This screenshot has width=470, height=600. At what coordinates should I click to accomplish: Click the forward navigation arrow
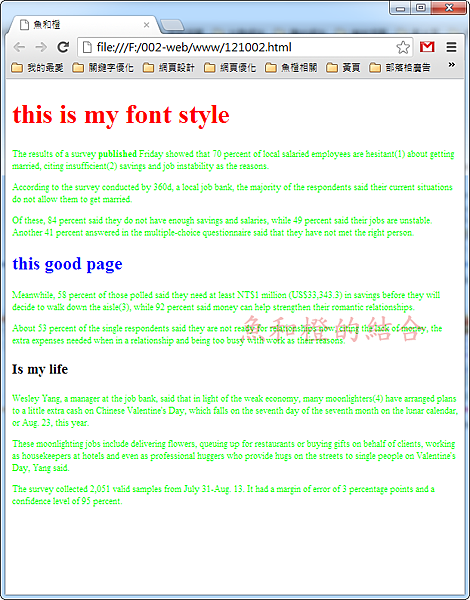point(41,47)
